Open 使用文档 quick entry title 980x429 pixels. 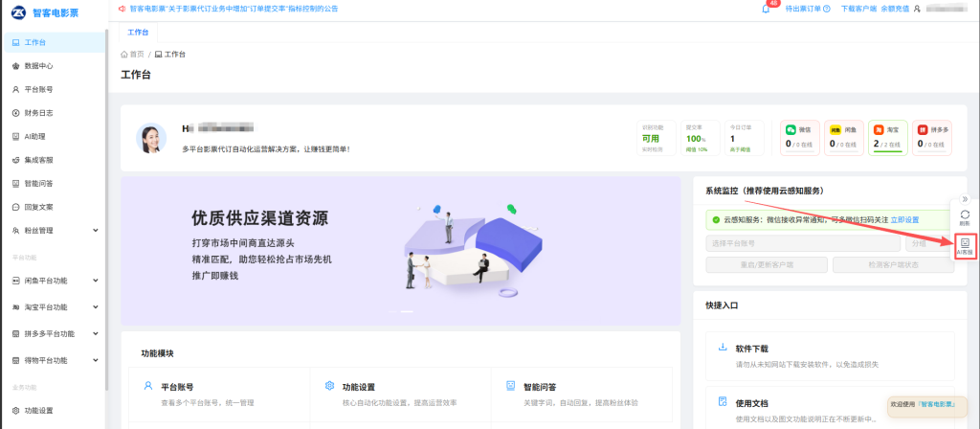pos(752,403)
